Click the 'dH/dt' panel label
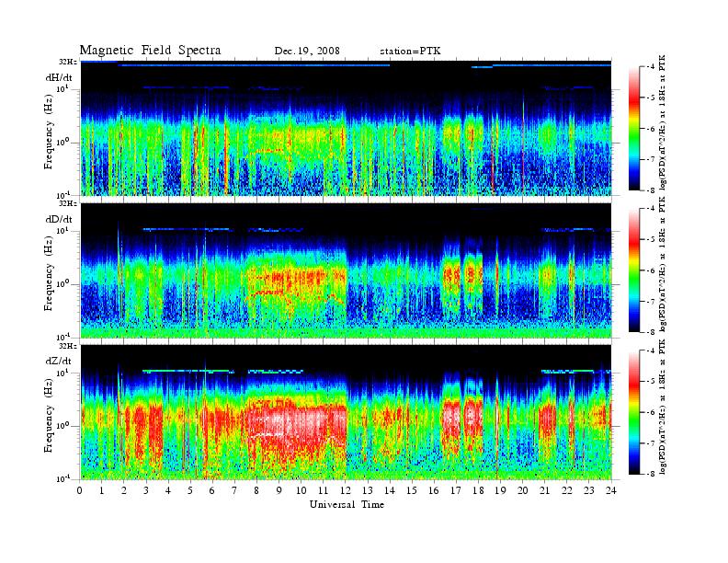This screenshot has width=728, height=563. [59, 77]
